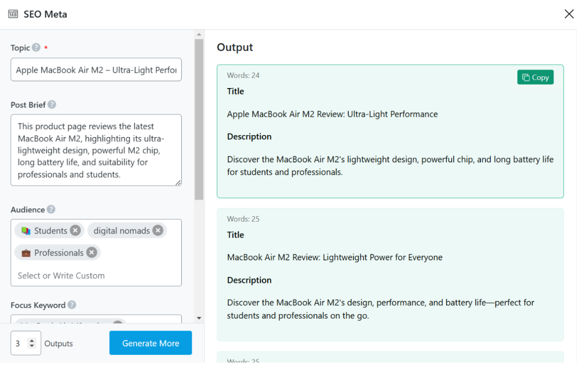588x380 pixels.
Task: Click the Topic help question-mark icon
Action: pos(36,48)
